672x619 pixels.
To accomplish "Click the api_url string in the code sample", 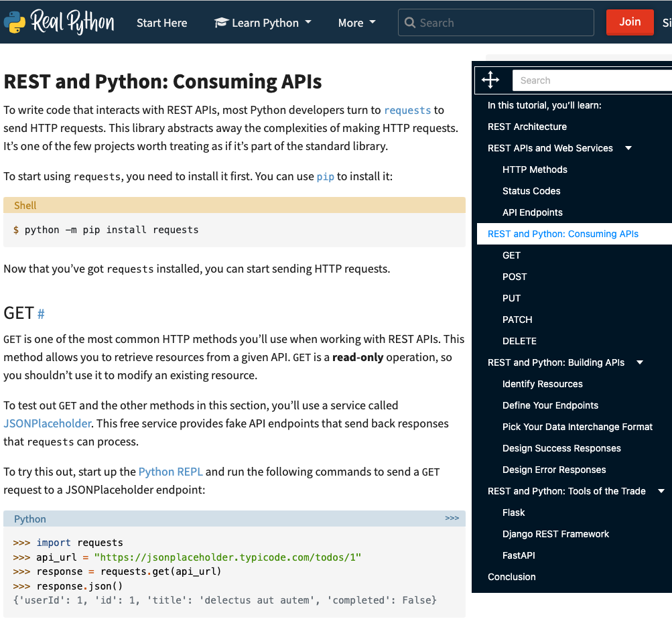I will click(x=228, y=557).
